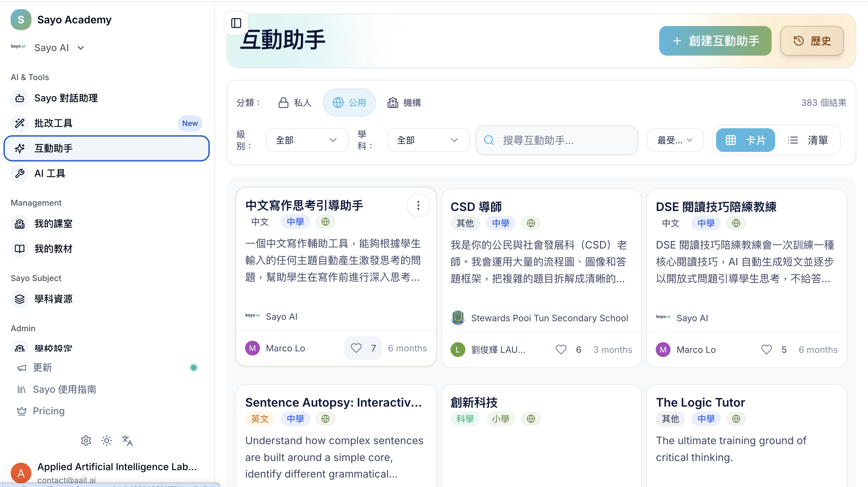Open the 學科 subject dropdown
Image resolution: width=868 pixels, height=487 pixels.
point(428,140)
